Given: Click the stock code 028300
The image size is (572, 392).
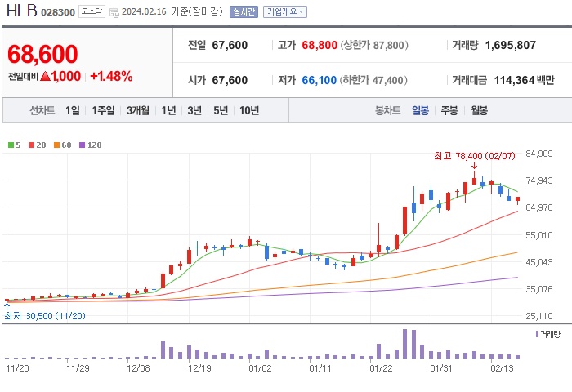Looking at the screenshot, I should click(58, 12).
